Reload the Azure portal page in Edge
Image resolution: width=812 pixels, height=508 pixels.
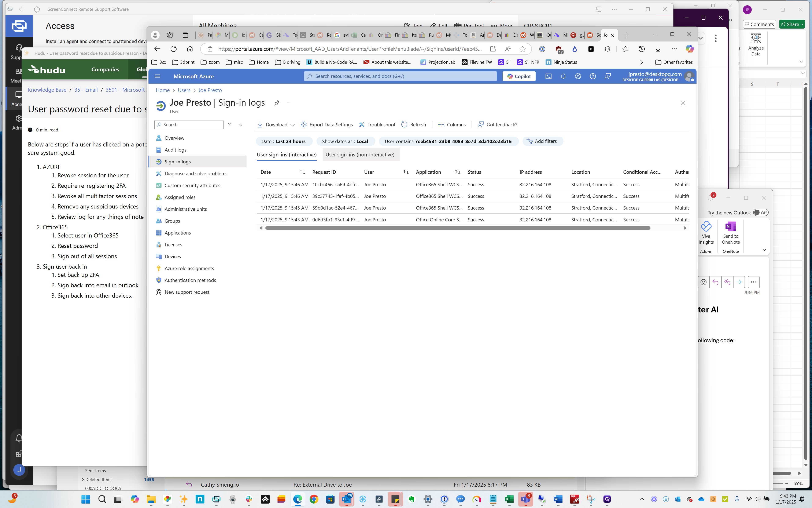coord(173,49)
